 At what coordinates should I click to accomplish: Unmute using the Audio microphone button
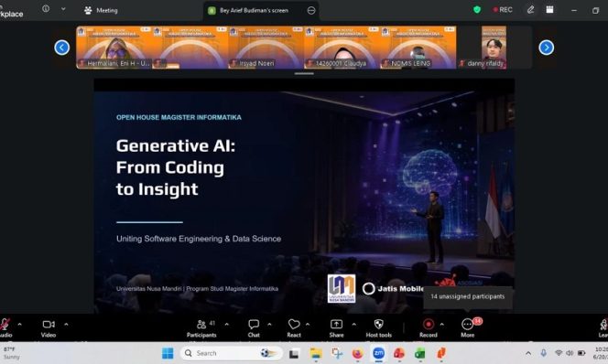click(x=5, y=328)
